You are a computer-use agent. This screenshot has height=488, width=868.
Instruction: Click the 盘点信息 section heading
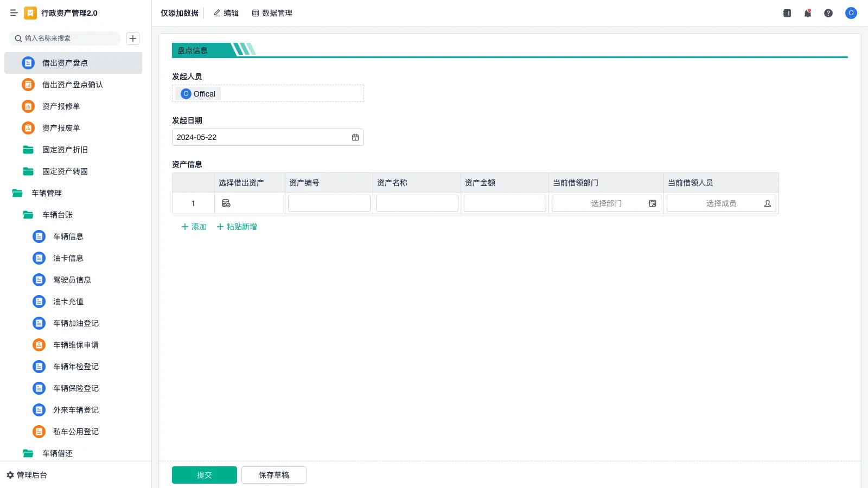coord(193,50)
